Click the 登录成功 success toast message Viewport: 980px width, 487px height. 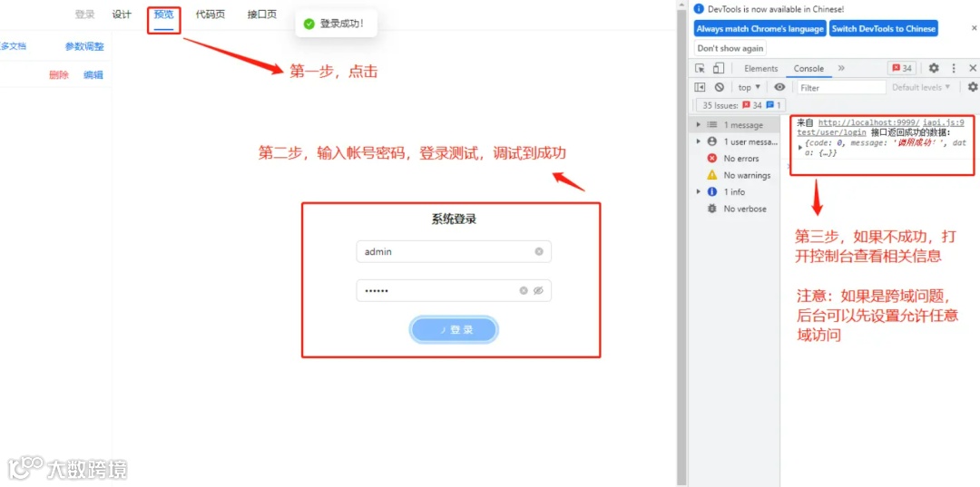337,24
